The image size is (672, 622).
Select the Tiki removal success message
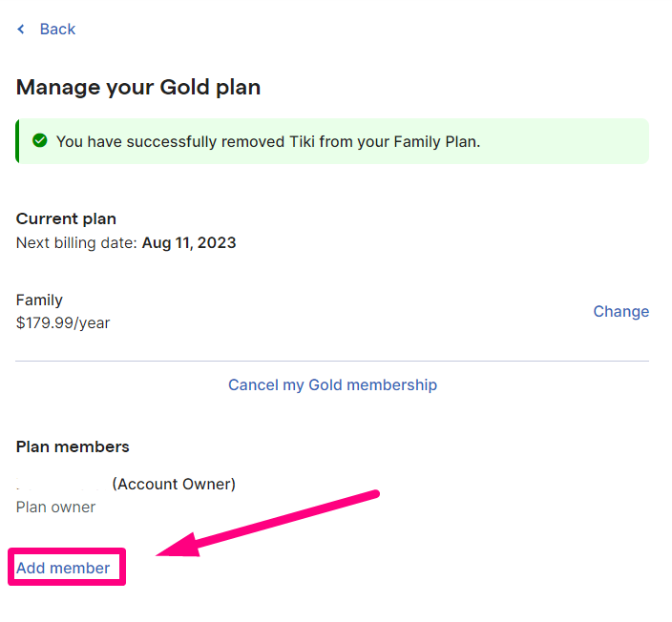[268, 141]
